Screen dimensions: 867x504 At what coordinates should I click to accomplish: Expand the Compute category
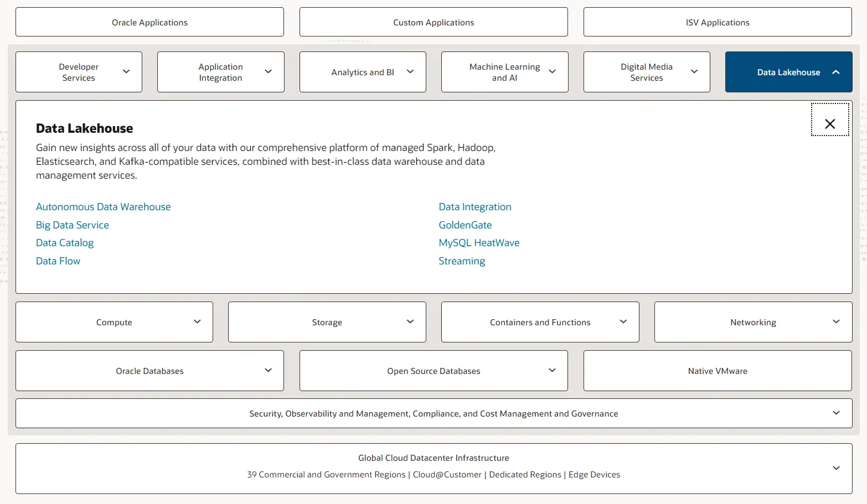[x=114, y=322]
